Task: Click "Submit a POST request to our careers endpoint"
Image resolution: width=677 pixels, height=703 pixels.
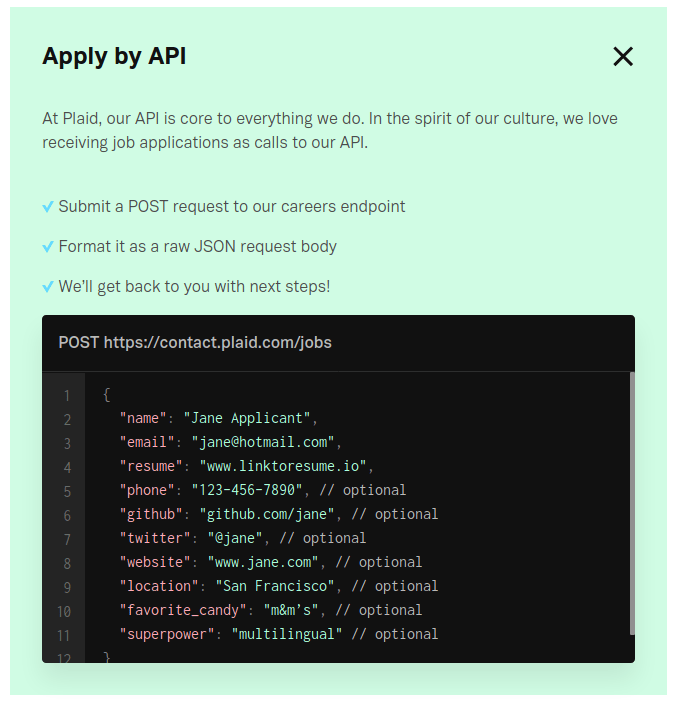Action: coord(232,207)
